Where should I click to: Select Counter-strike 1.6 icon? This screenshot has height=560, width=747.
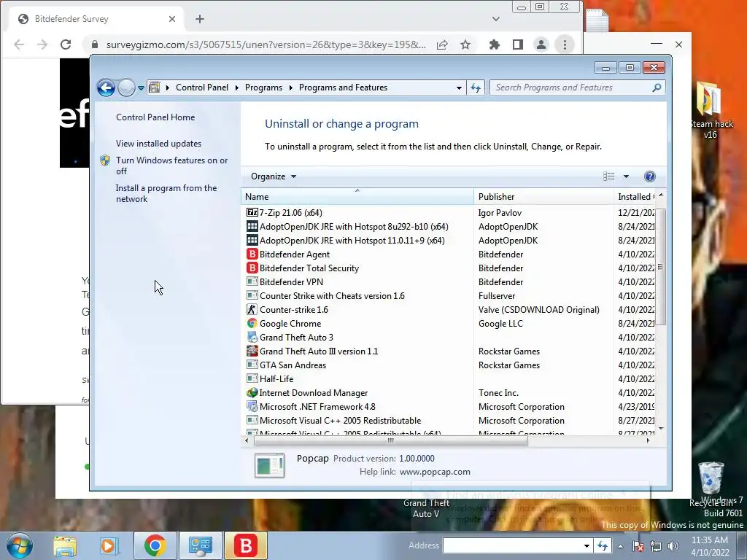[x=252, y=309]
